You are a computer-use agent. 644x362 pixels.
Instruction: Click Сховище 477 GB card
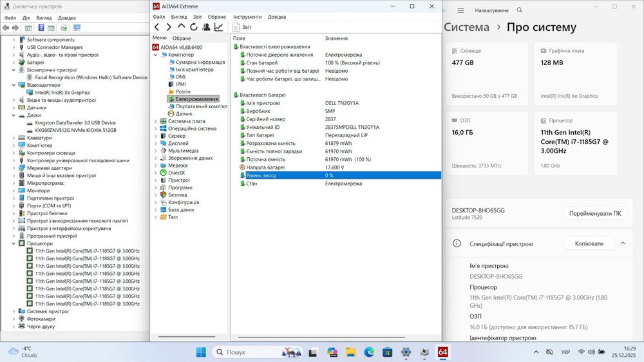point(487,74)
